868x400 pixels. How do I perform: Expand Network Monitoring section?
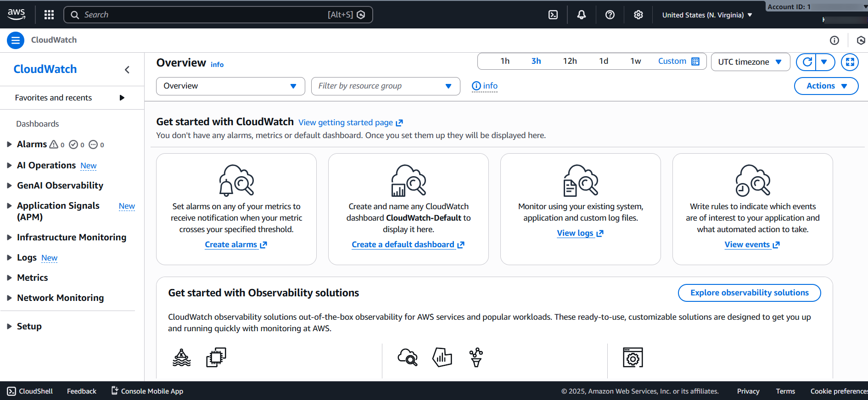click(9, 298)
